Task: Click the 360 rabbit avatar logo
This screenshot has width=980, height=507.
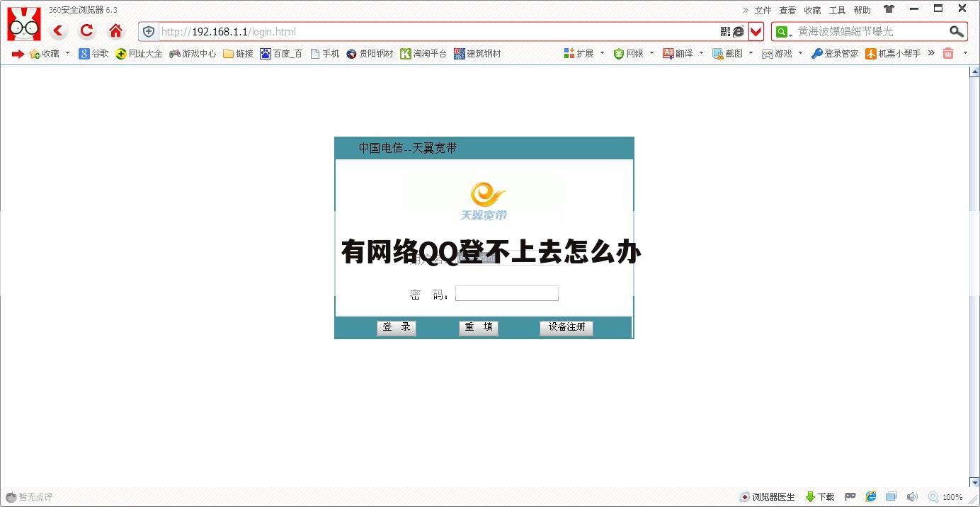Action: click(24, 23)
